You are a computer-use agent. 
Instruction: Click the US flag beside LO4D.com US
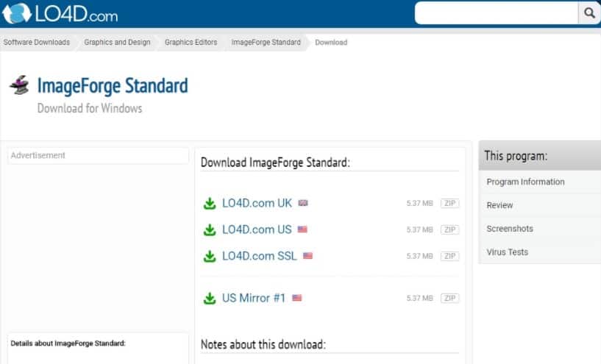[x=302, y=229]
